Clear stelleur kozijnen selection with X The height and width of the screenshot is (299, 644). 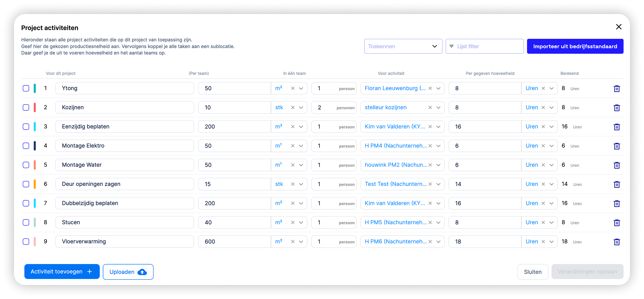(x=430, y=108)
